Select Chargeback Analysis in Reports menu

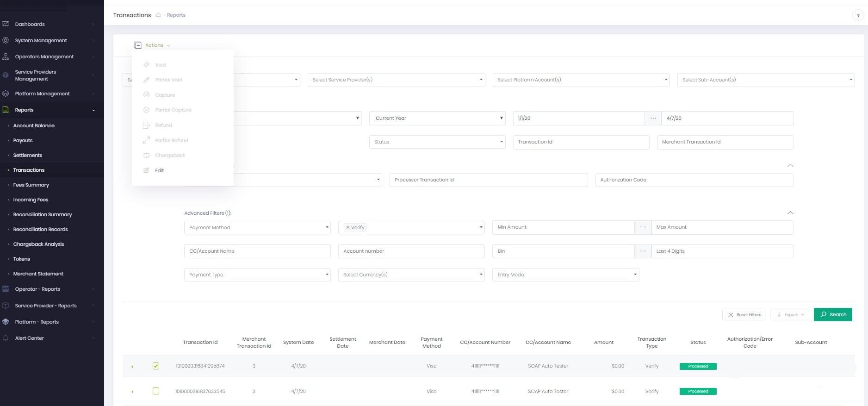pyautogui.click(x=38, y=244)
